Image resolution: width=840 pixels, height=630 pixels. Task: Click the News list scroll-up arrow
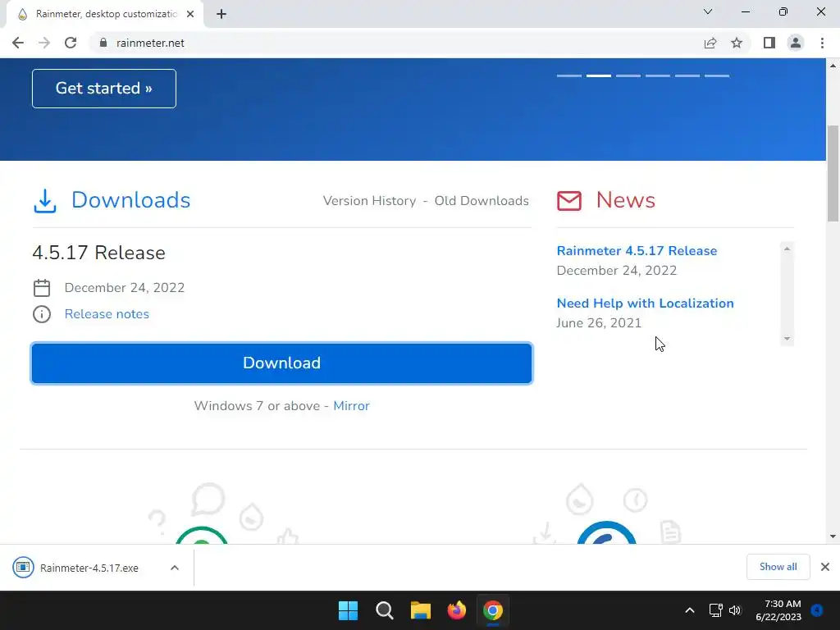pyautogui.click(x=787, y=249)
